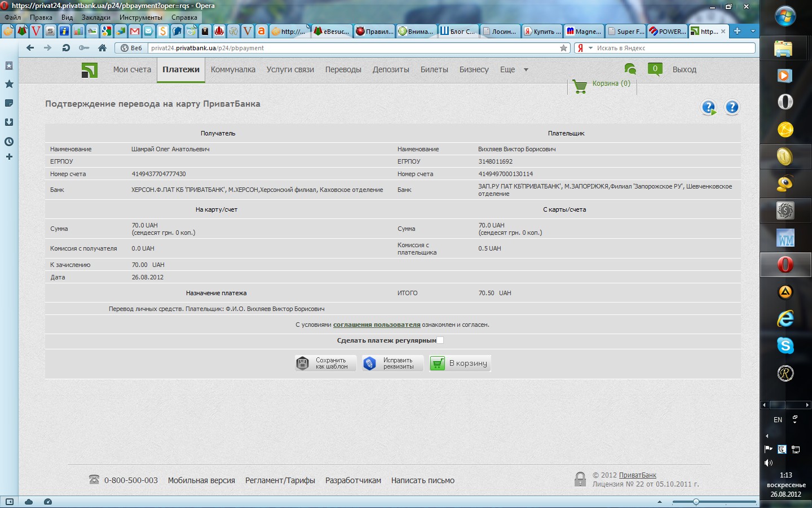Click the blue question mark help icon

point(732,107)
